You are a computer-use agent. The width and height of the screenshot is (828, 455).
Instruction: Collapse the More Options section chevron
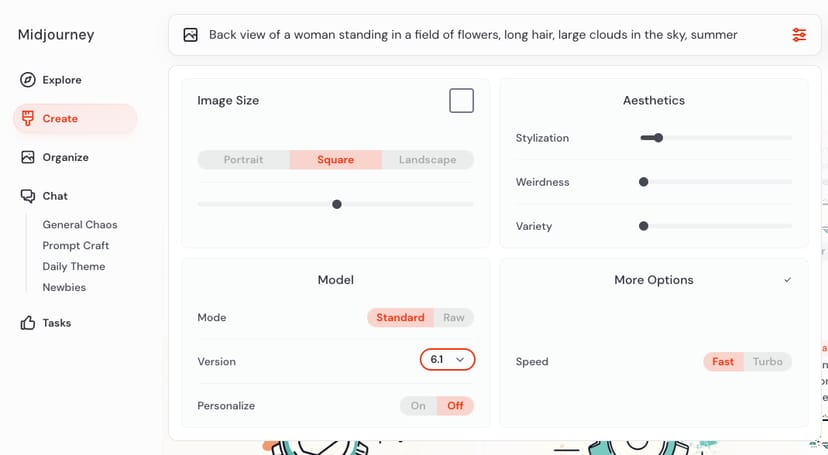coord(787,280)
